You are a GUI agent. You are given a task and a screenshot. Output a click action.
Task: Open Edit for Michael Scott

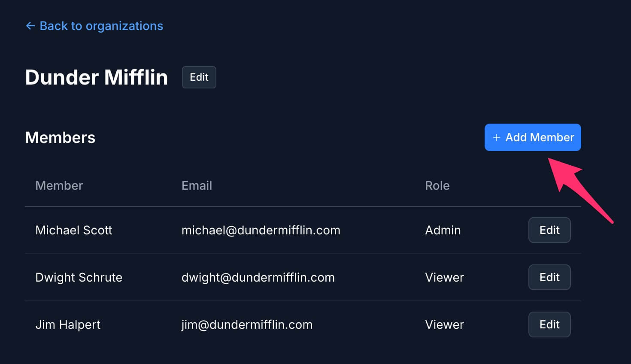pos(549,230)
